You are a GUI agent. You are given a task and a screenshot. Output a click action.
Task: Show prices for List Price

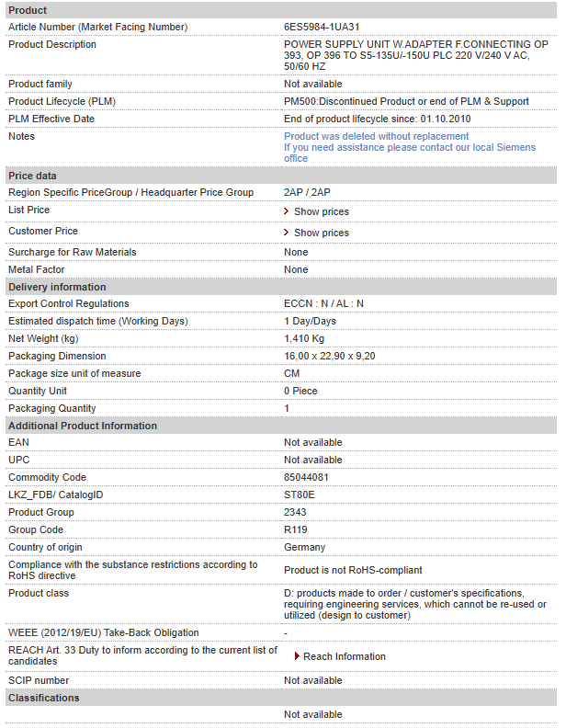[x=322, y=211]
